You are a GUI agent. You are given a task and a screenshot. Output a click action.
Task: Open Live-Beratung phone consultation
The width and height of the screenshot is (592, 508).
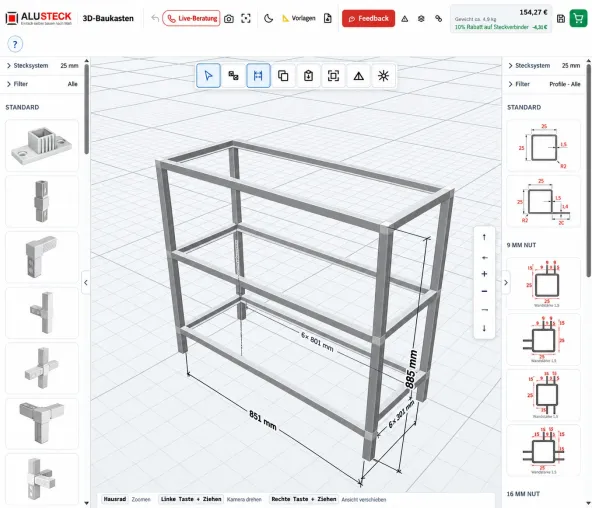pyautogui.click(x=191, y=18)
